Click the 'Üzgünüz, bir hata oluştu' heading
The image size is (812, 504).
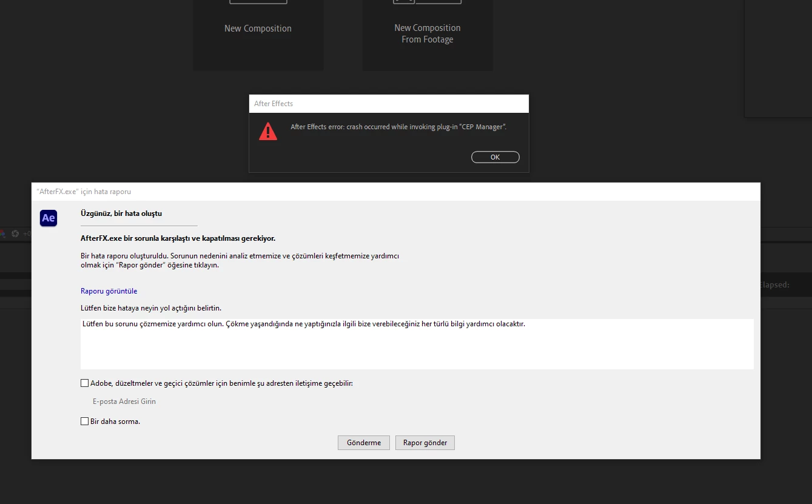[121, 213]
